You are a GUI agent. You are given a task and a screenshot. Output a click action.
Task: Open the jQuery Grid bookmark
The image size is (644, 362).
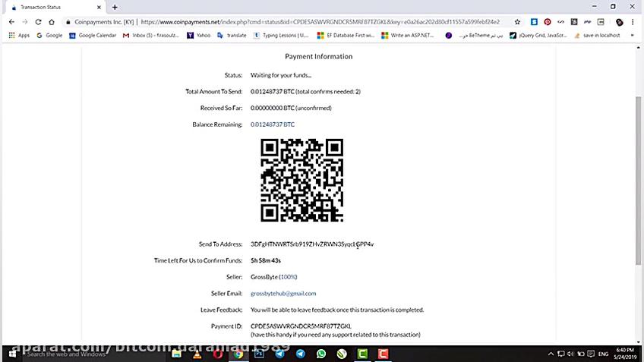click(538, 36)
